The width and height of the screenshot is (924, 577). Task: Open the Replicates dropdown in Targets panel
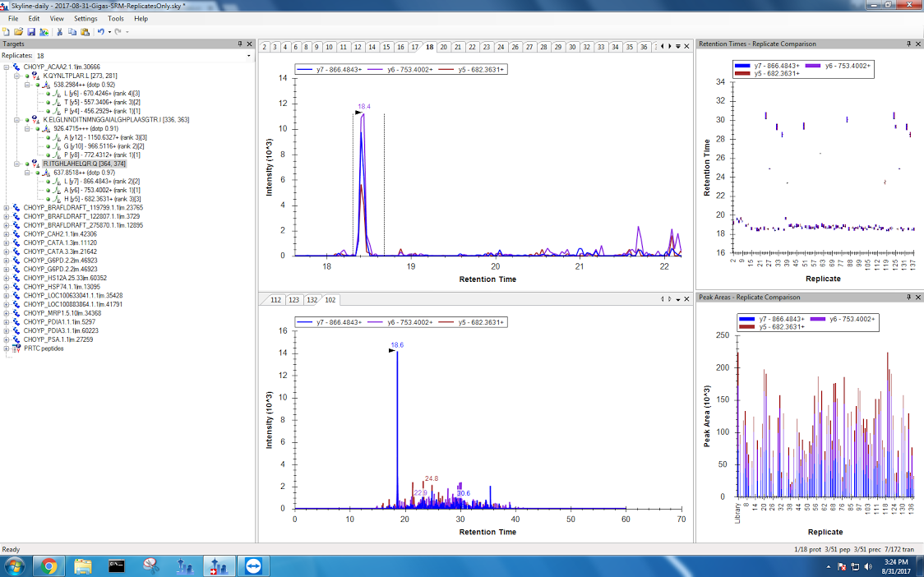tap(249, 56)
